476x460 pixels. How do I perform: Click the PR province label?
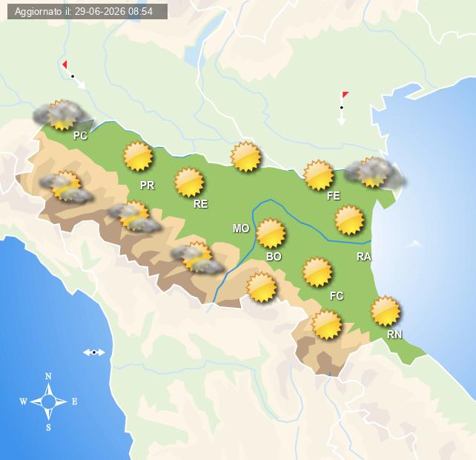click(148, 185)
